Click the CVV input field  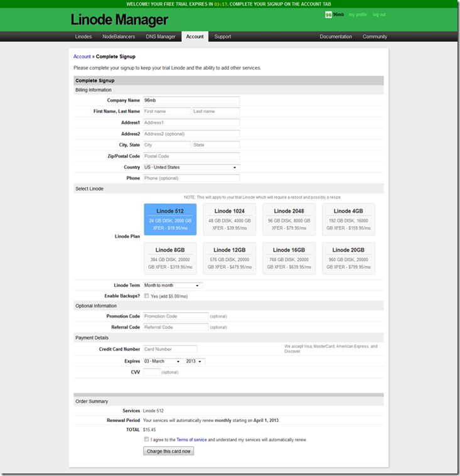(151, 372)
